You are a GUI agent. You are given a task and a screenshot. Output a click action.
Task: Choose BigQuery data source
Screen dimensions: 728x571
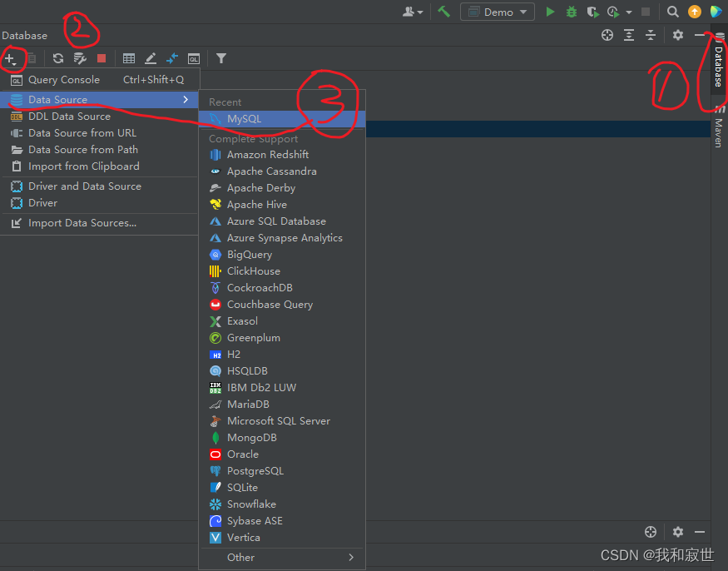point(282,255)
